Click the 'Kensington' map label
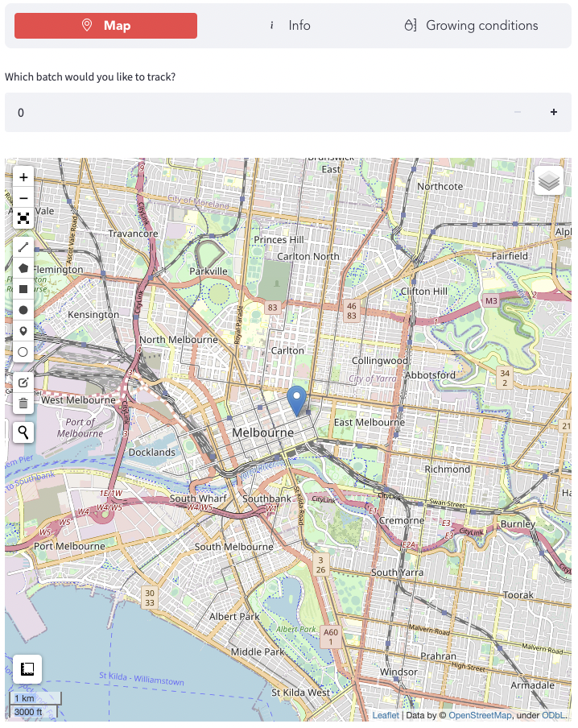 tap(93, 315)
